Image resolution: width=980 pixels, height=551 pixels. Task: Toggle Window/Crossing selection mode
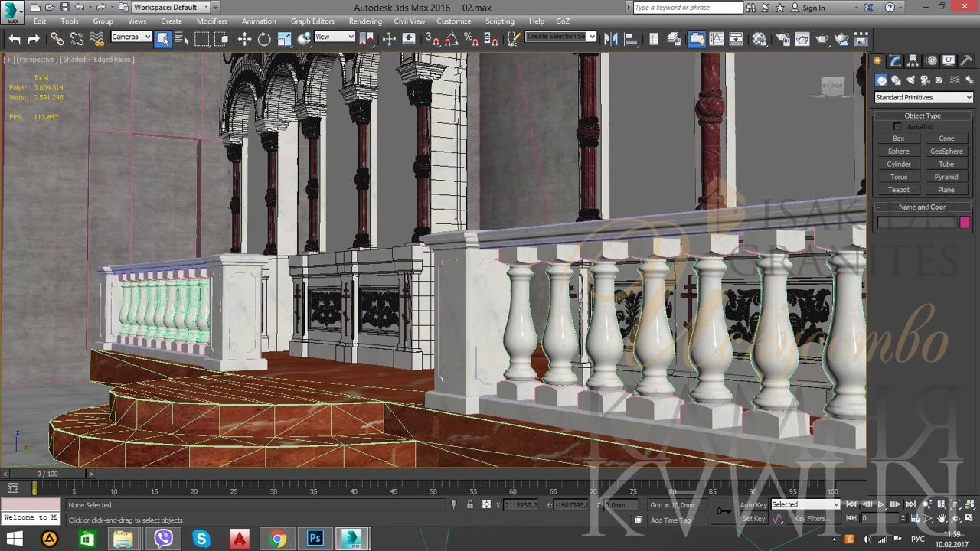(x=220, y=39)
